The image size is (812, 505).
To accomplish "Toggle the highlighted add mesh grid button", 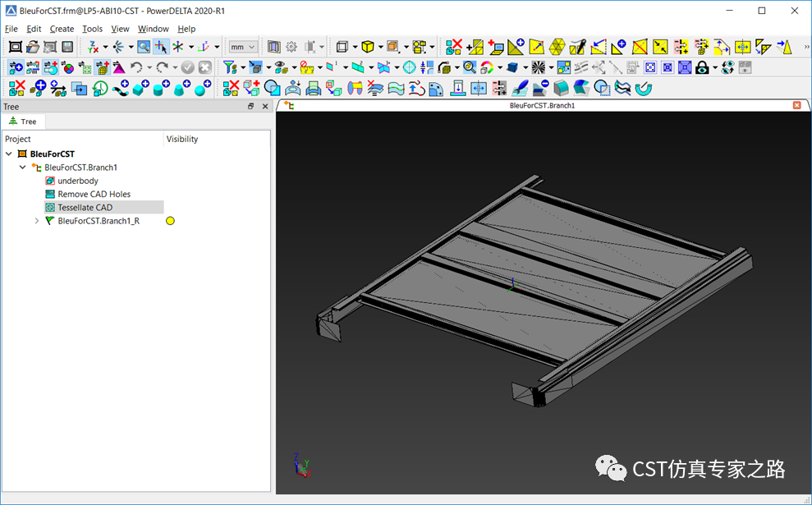I will click(x=102, y=67).
